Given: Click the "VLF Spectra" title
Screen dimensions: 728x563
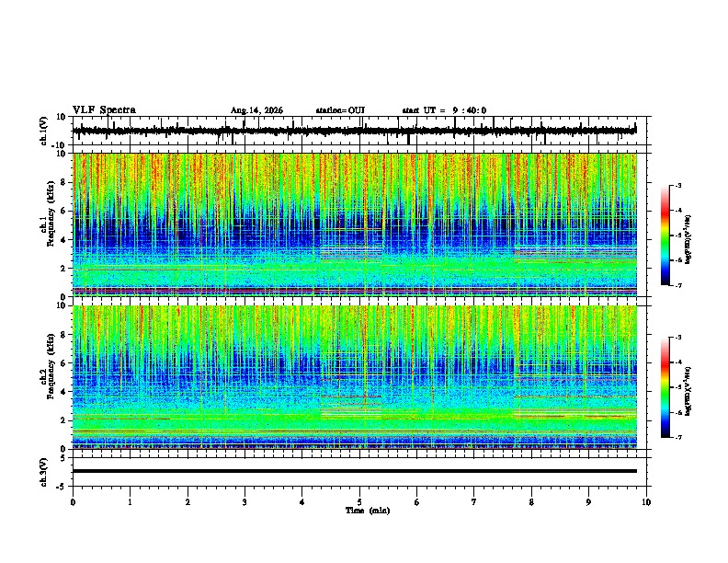Looking at the screenshot, I should (104, 110).
